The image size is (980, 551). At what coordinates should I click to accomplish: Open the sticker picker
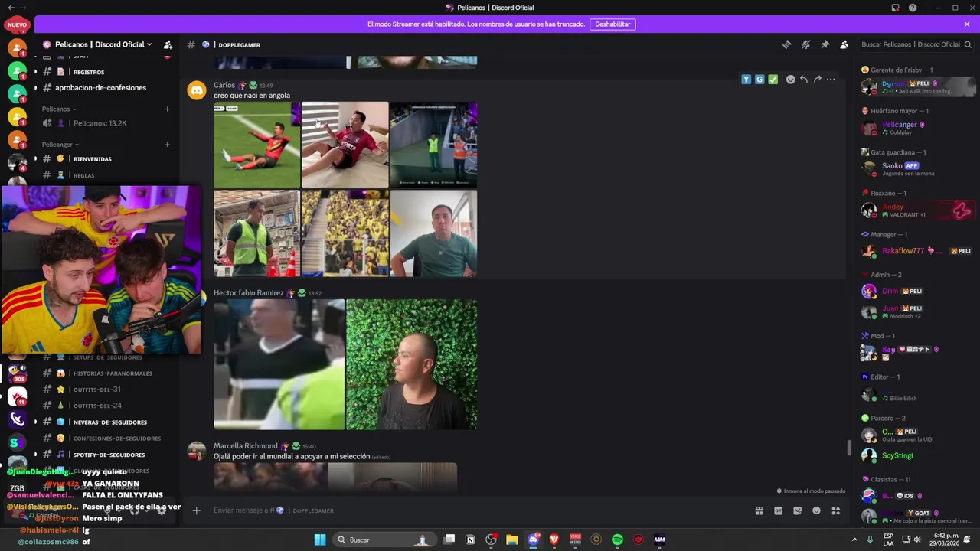tap(797, 510)
